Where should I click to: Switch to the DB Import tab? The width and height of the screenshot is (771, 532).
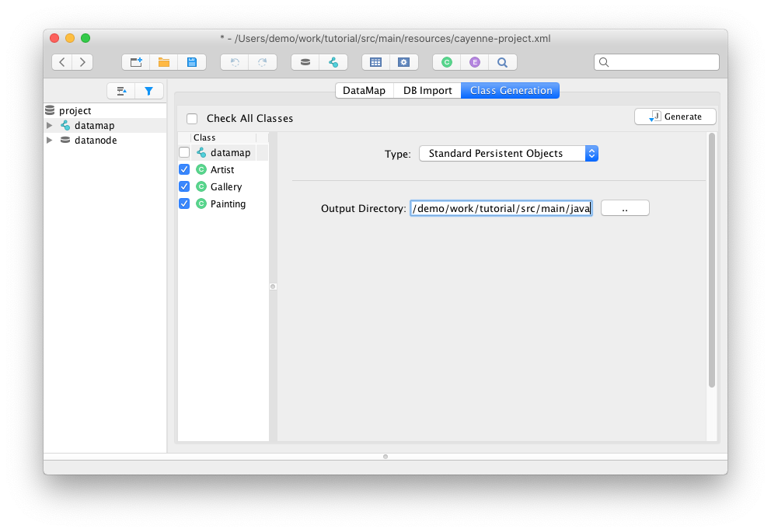tap(427, 91)
